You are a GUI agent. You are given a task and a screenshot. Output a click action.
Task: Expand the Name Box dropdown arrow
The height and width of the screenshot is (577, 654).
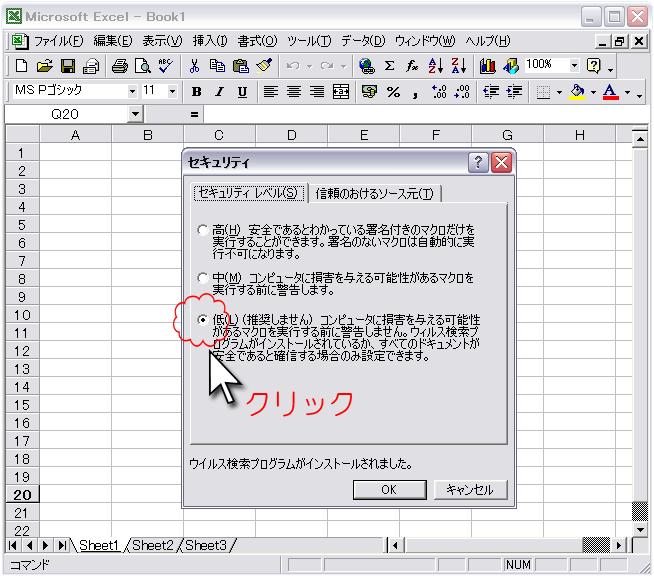(x=135, y=114)
